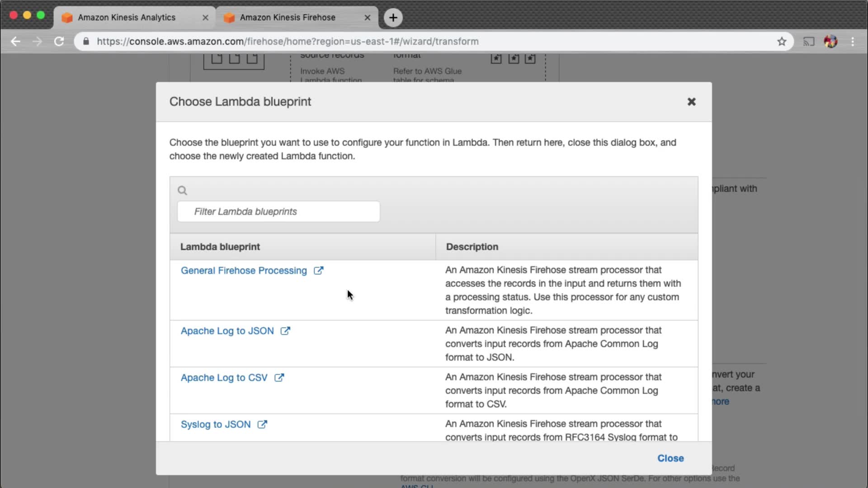Close dialog with the X icon
The height and width of the screenshot is (488, 868).
691,102
